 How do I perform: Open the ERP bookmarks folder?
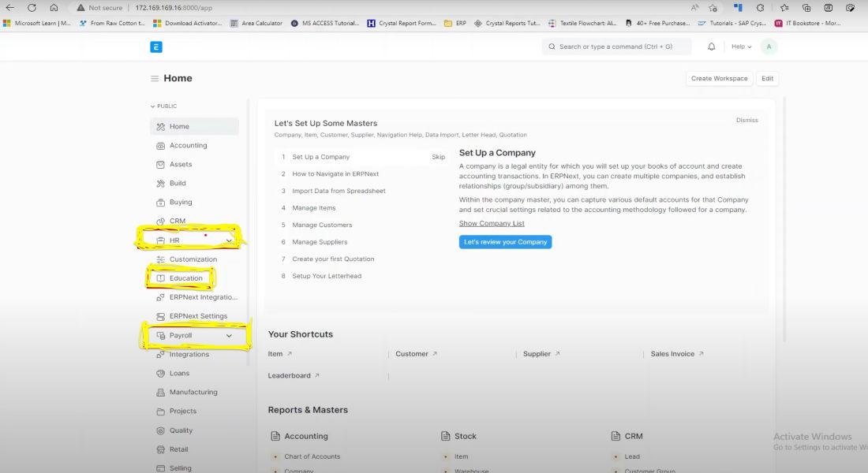455,23
